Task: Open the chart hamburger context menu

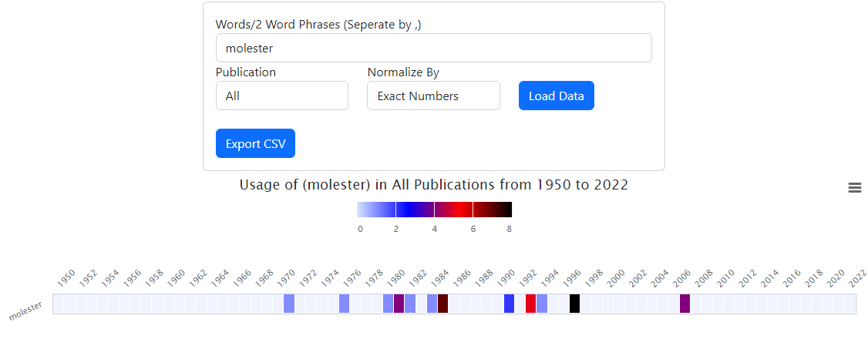Action: tap(854, 187)
